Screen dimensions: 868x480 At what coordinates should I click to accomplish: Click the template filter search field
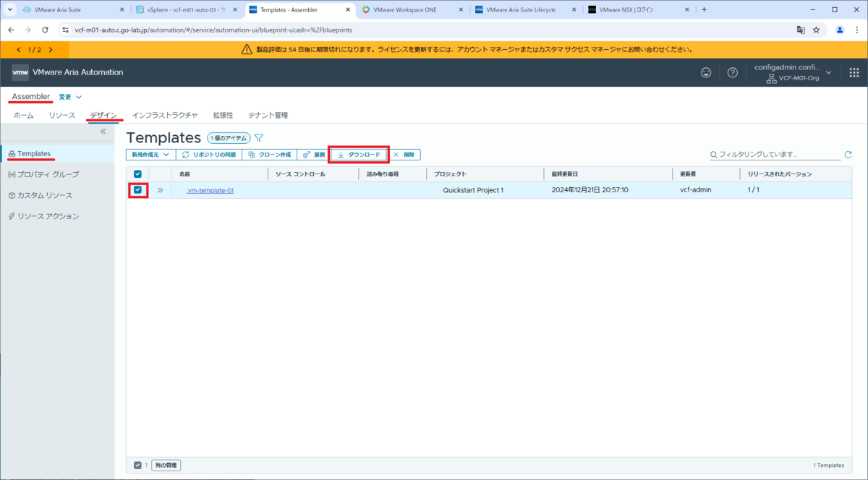pos(774,155)
